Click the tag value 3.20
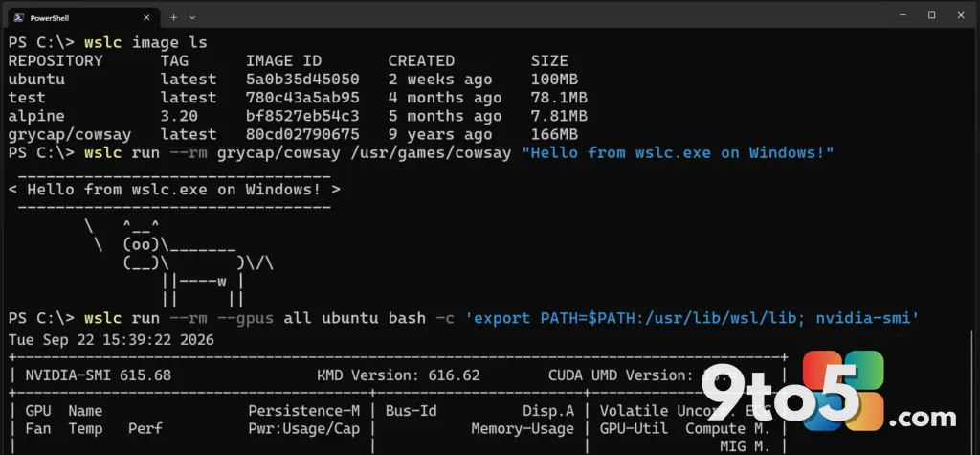Image resolution: width=980 pixels, height=455 pixels. (x=179, y=116)
